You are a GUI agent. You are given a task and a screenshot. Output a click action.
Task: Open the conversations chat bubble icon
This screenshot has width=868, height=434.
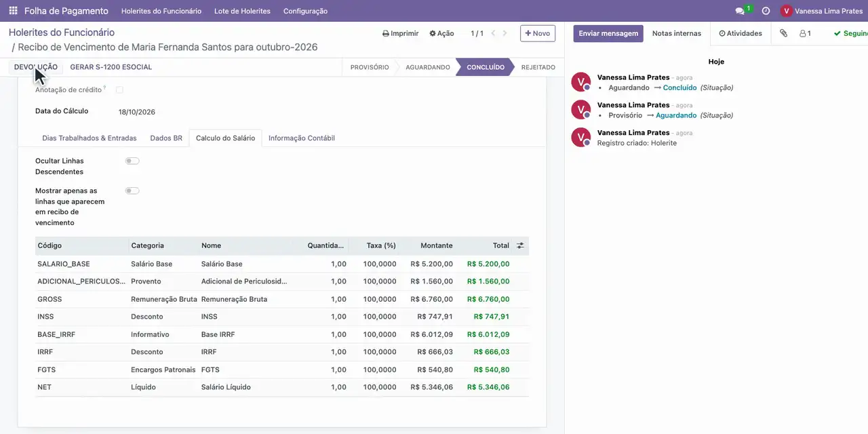741,11
